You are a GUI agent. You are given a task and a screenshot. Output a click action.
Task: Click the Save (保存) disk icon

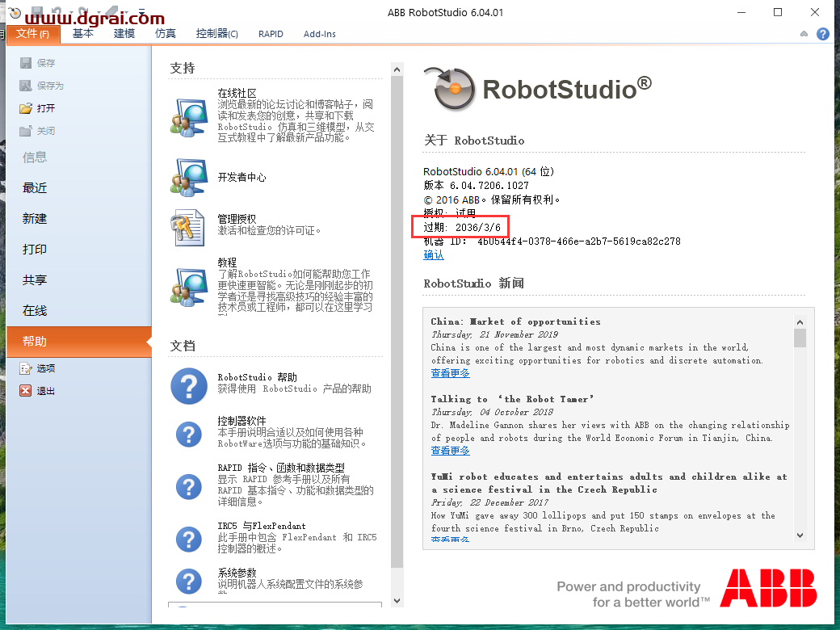[x=26, y=63]
